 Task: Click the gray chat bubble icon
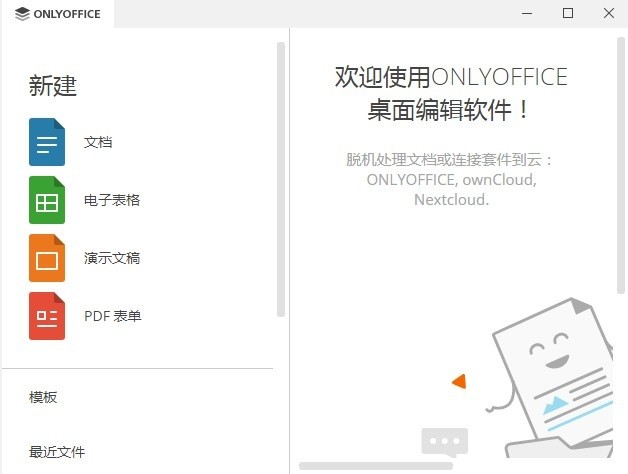pos(445,442)
